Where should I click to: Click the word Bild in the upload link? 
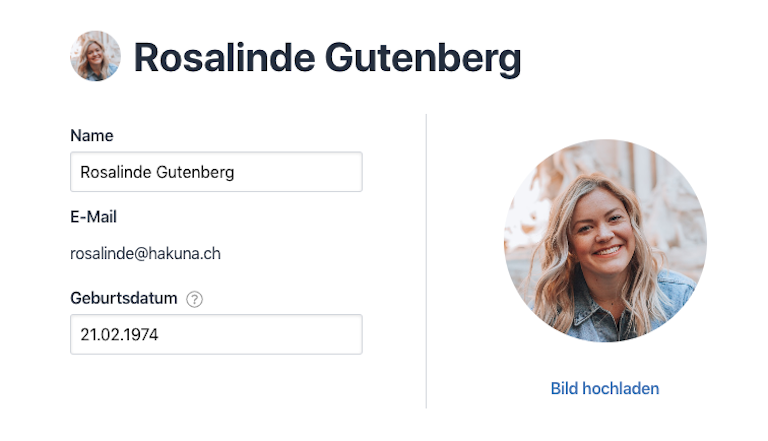click(564, 389)
